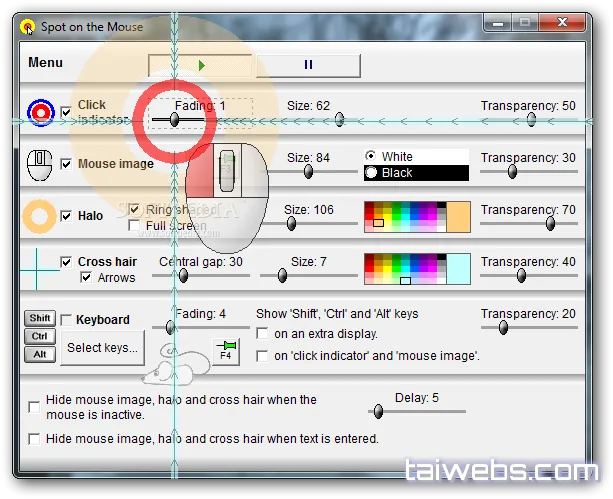Click the click indicator bullseye icon
The height and width of the screenshot is (499, 613).
coord(41,113)
